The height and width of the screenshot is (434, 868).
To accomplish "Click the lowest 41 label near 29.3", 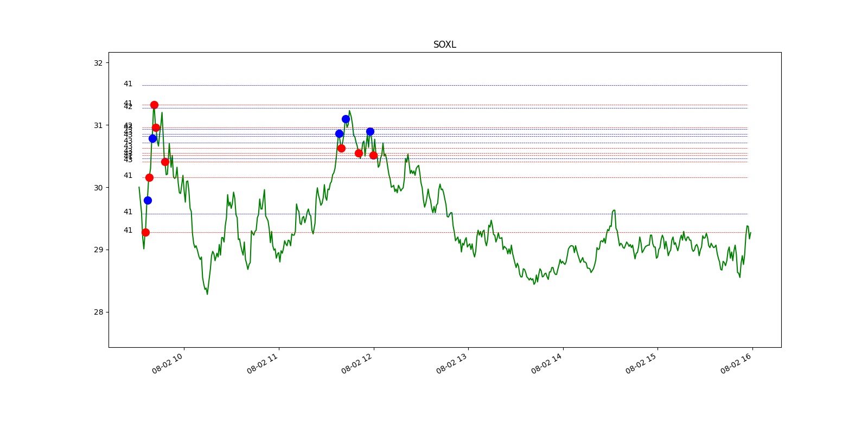I will (128, 231).
